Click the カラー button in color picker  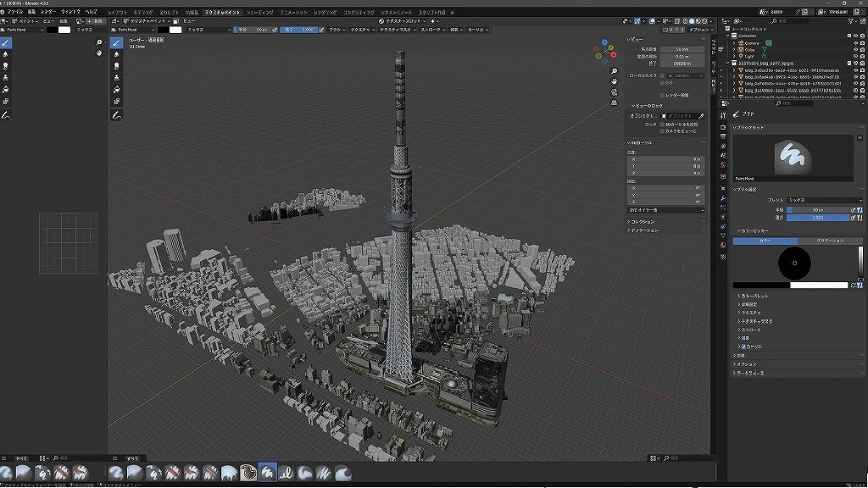(x=765, y=241)
